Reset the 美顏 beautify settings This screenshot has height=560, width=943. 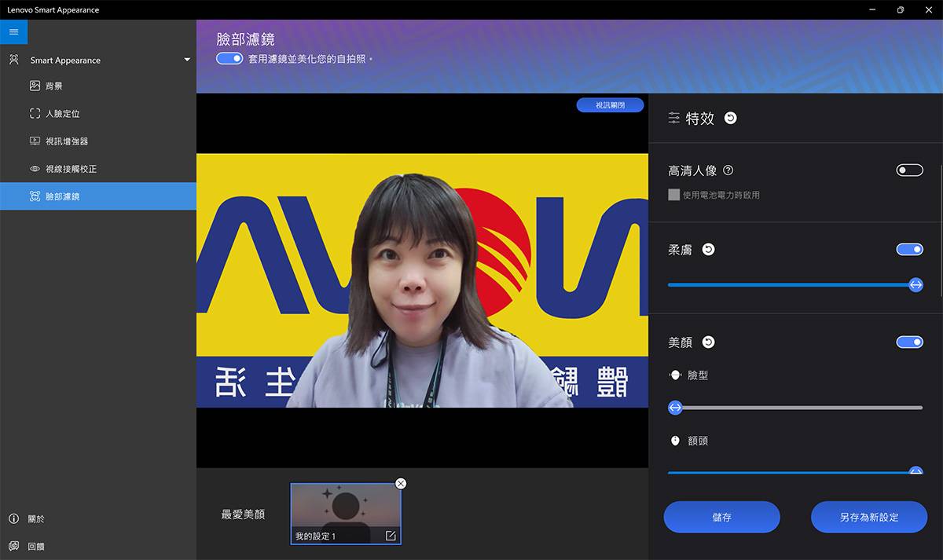(x=708, y=342)
